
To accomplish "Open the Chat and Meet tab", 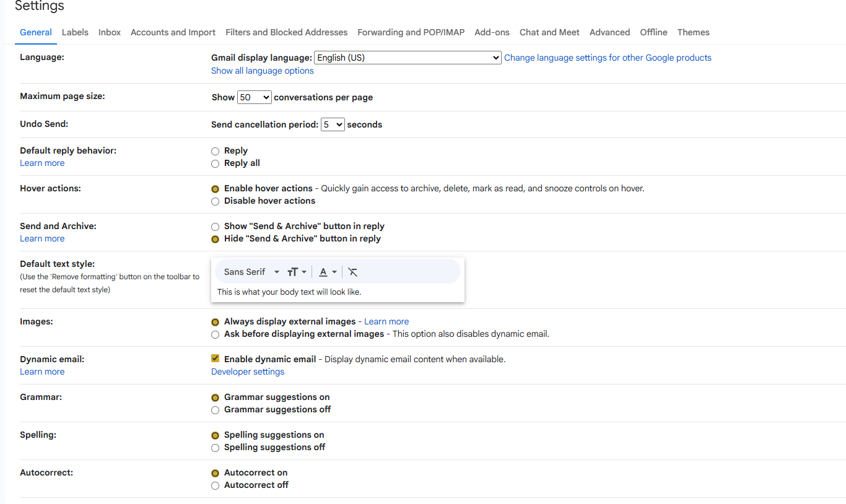I will pos(549,32).
